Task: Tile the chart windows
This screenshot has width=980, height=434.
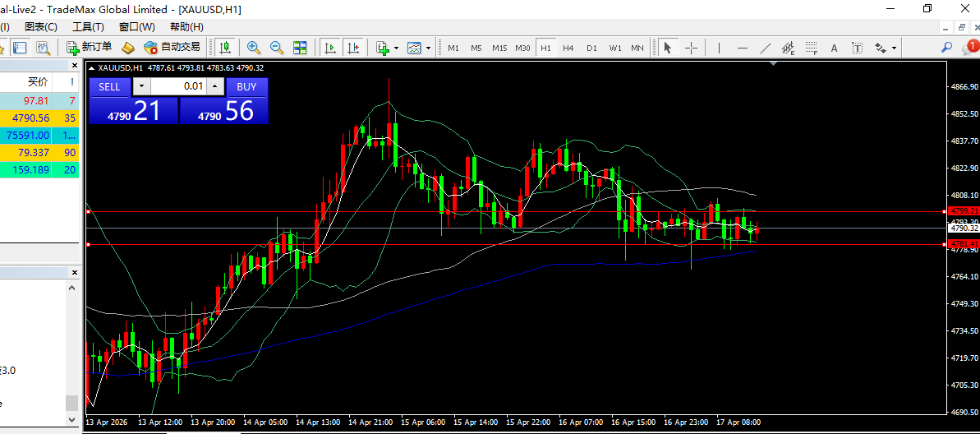Action: 299,48
